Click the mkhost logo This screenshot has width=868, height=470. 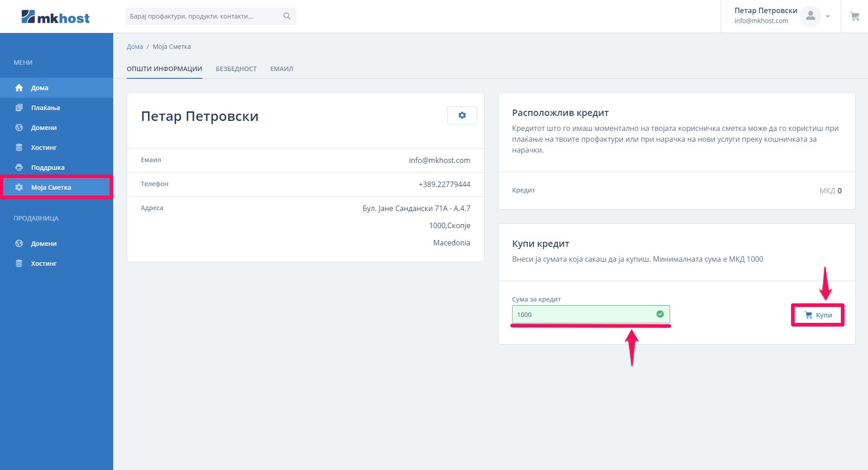(x=55, y=17)
